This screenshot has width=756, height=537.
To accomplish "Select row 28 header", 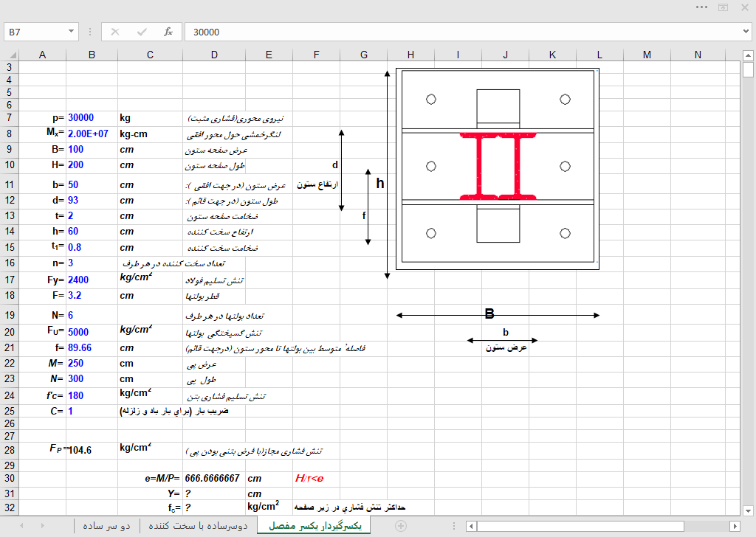I will (9, 450).
